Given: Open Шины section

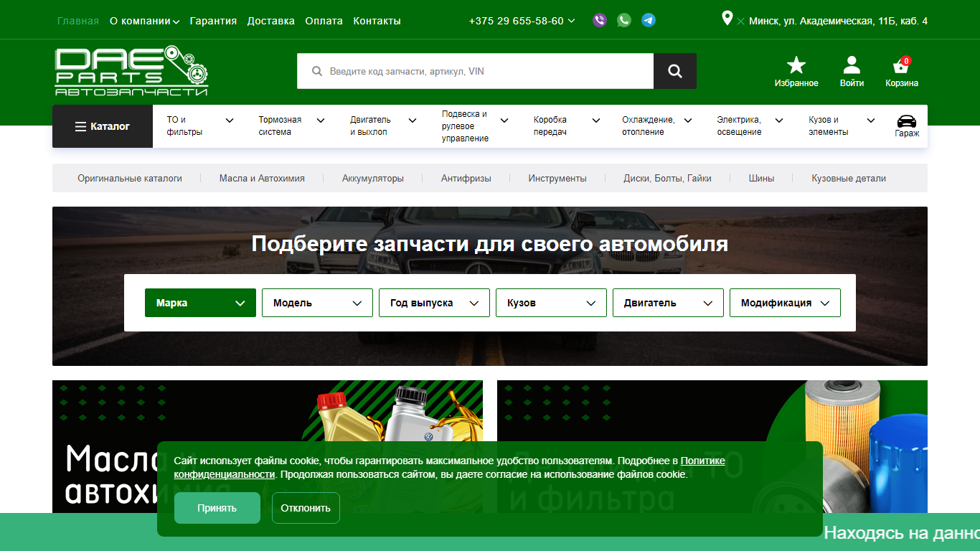Looking at the screenshot, I should tap(761, 178).
